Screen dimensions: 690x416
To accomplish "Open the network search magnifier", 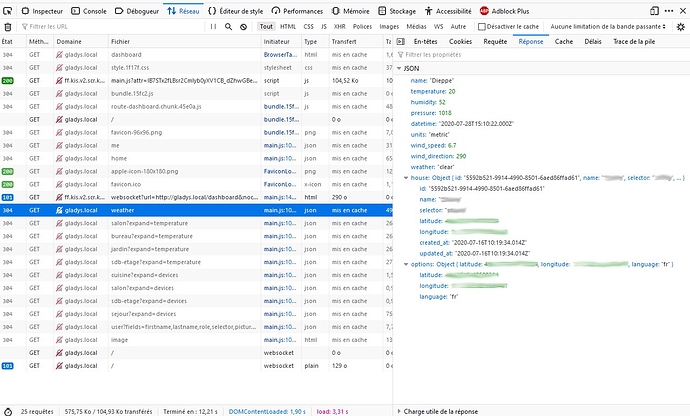I will (228, 26).
